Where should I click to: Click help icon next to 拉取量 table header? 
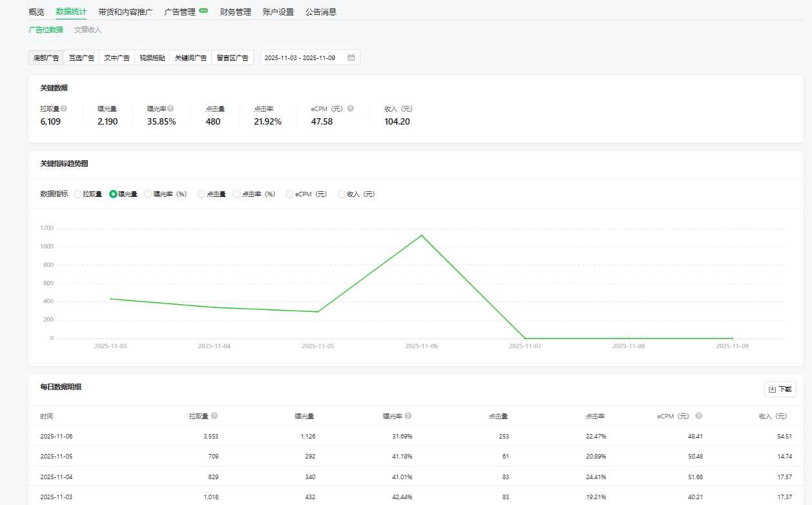coord(214,416)
